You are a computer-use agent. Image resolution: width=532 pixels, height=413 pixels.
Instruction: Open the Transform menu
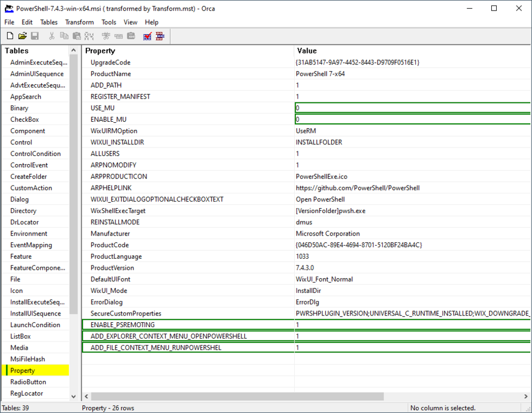79,22
